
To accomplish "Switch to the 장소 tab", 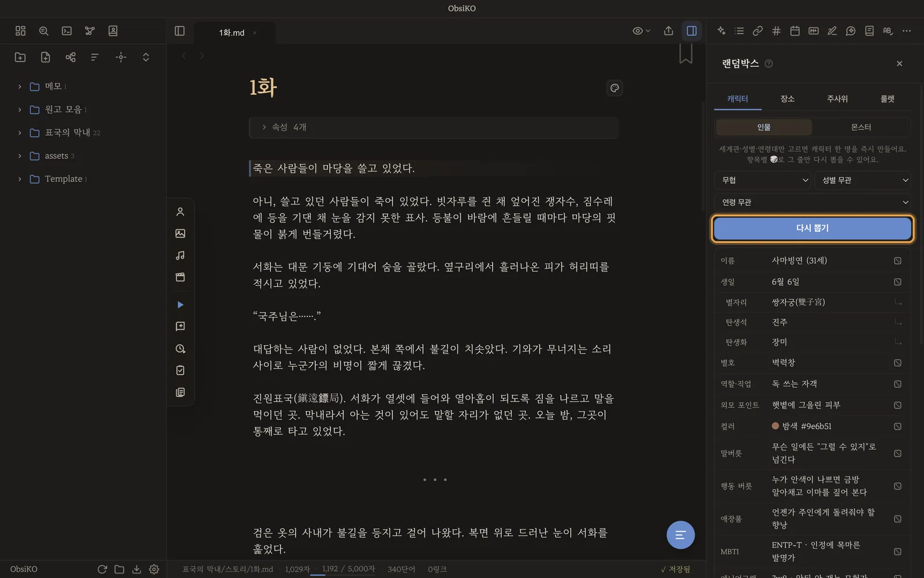I will [x=787, y=99].
